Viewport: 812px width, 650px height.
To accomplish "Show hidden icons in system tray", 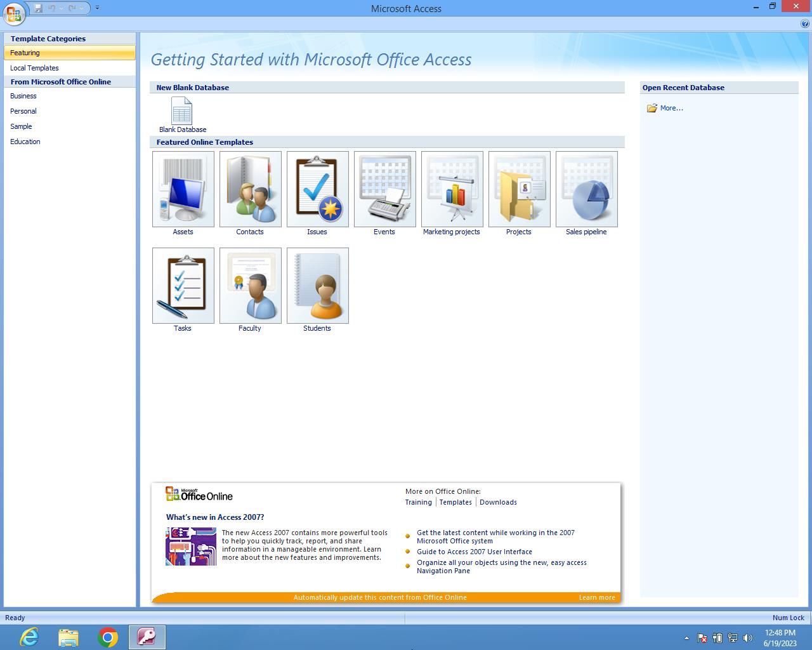I will point(686,638).
